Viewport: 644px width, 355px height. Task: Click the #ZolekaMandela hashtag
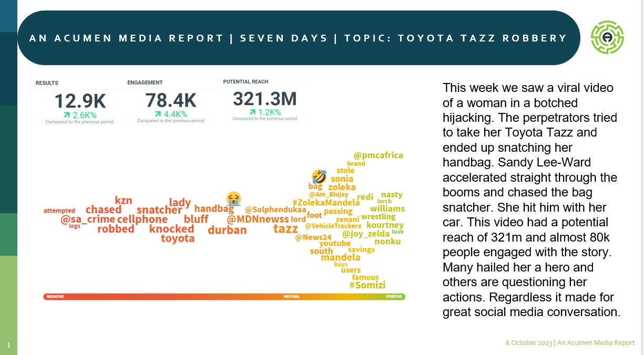323,203
